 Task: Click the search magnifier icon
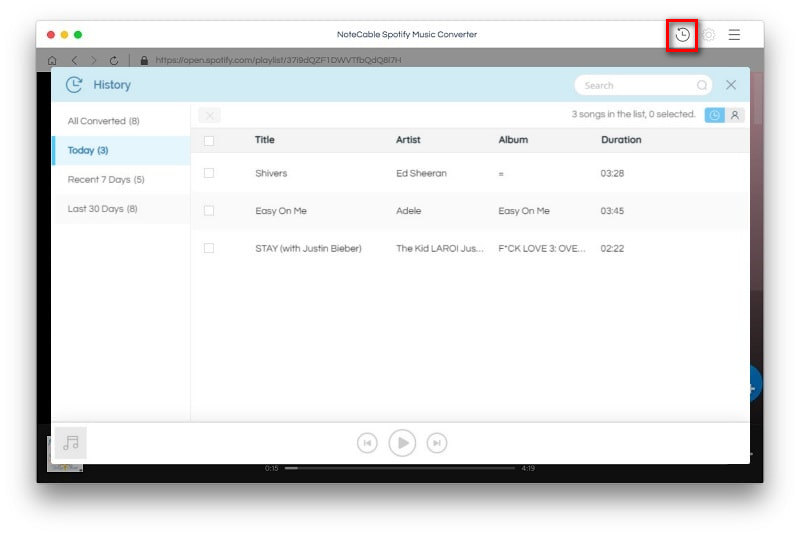click(702, 85)
